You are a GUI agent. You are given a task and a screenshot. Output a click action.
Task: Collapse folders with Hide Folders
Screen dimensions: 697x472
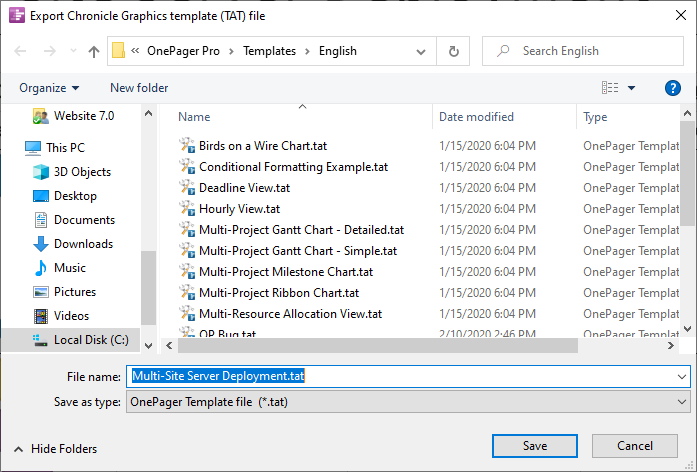(56, 449)
